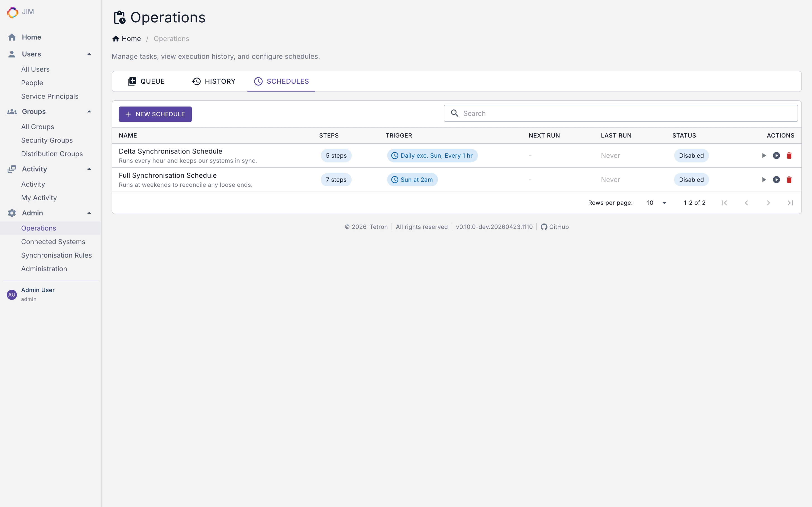Collapse the Groups sidebar section
This screenshot has width=812, height=507.
[x=89, y=112]
